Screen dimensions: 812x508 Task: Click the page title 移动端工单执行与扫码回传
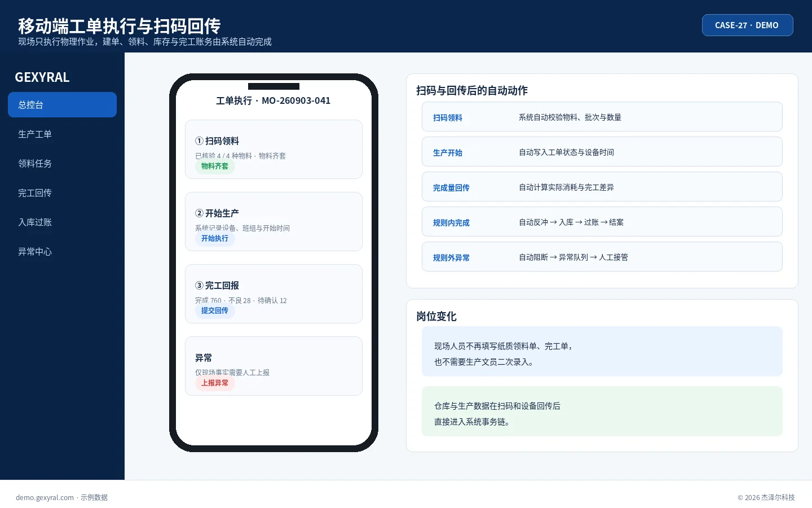(119, 26)
